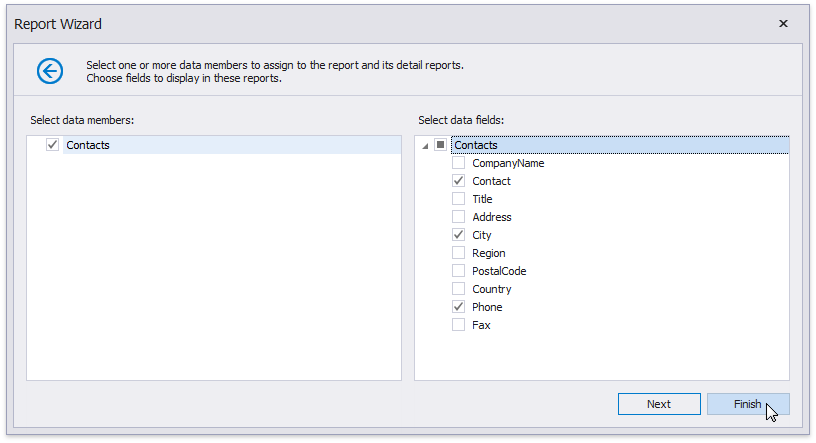The image size is (816, 443).
Task: Deselect the City field checkbox
Action: point(459,235)
